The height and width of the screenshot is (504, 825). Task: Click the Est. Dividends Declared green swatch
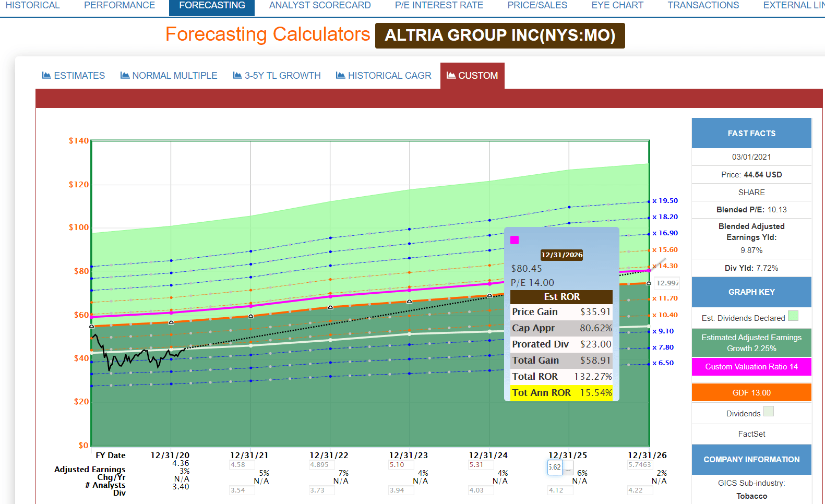click(793, 316)
